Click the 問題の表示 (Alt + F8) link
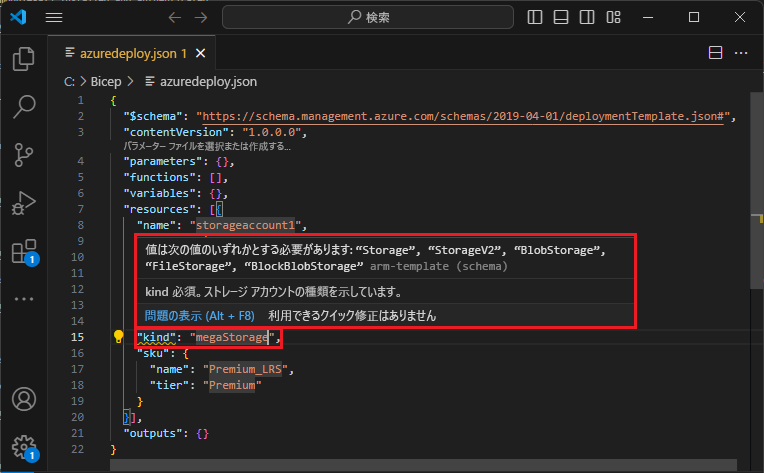The image size is (764, 473). tap(199, 316)
